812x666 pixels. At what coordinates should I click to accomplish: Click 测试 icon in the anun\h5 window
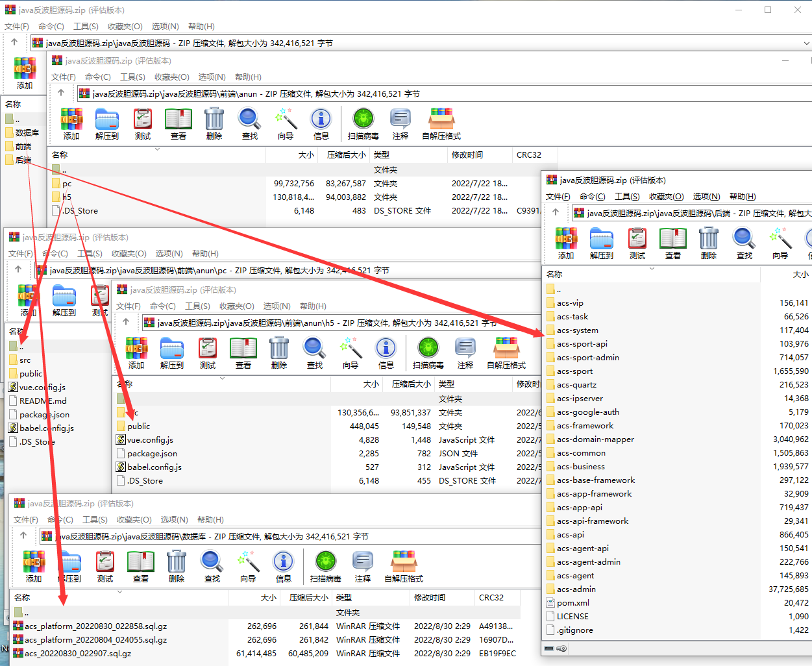[x=208, y=349]
